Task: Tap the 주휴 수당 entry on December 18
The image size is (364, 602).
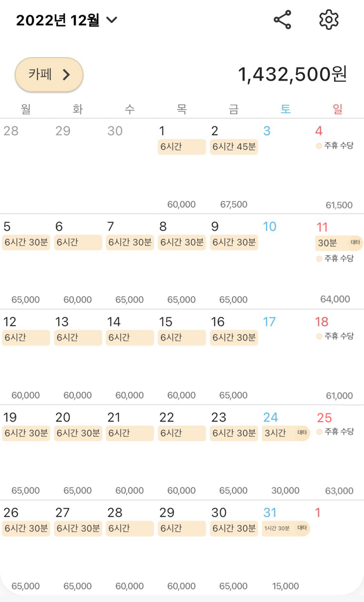Action: point(335,336)
